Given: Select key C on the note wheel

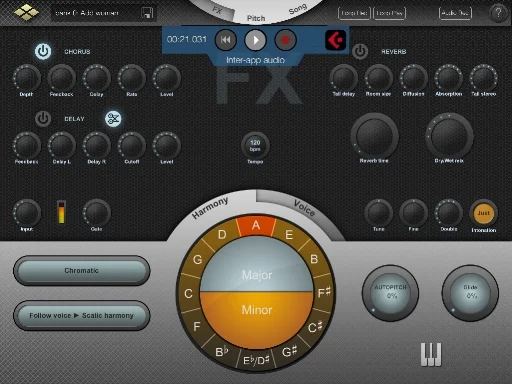Looking at the screenshot, I should point(188,293).
